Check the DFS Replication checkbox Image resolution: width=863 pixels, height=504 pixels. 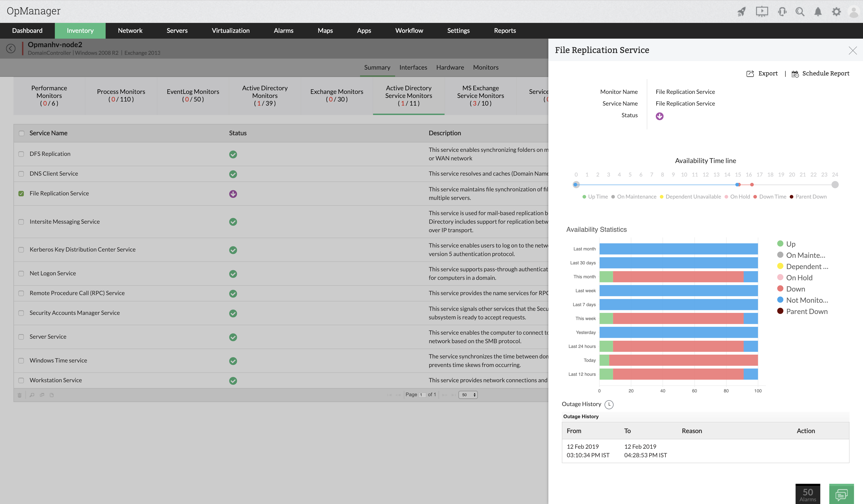pos(21,154)
